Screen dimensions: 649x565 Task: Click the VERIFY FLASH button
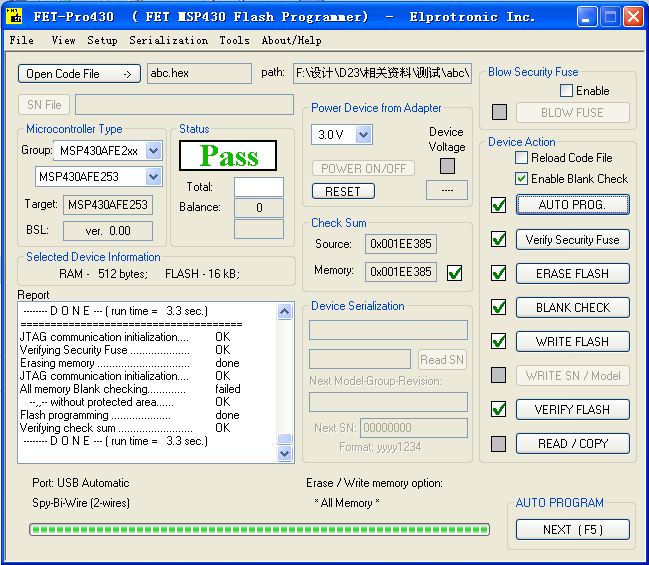pos(573,409)
